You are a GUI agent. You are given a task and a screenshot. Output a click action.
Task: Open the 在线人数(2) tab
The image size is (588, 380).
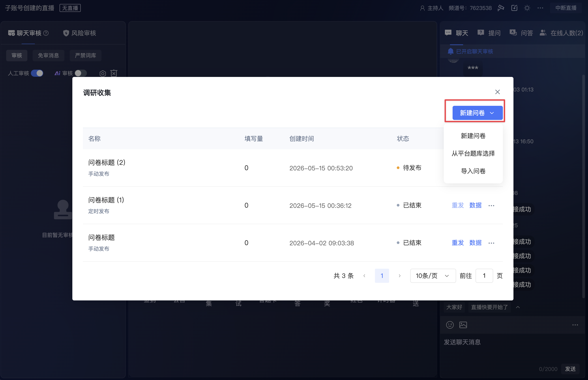click(561, 33)
